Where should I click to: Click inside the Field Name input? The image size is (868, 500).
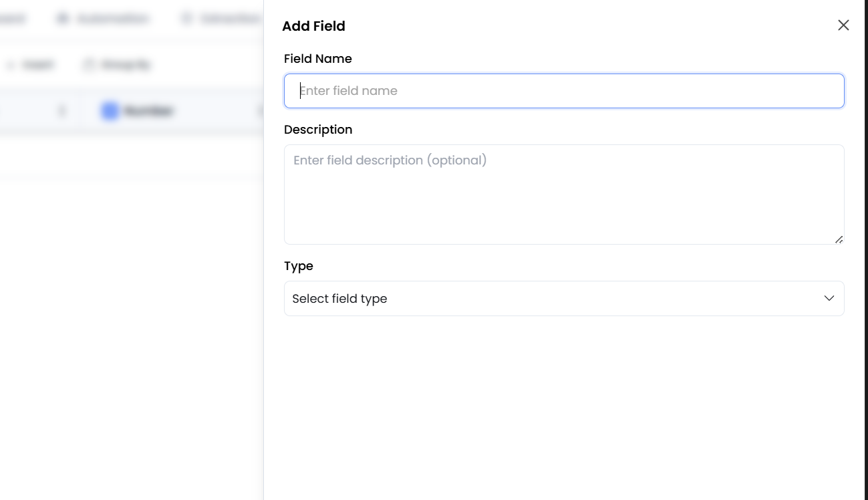(564, 90)
